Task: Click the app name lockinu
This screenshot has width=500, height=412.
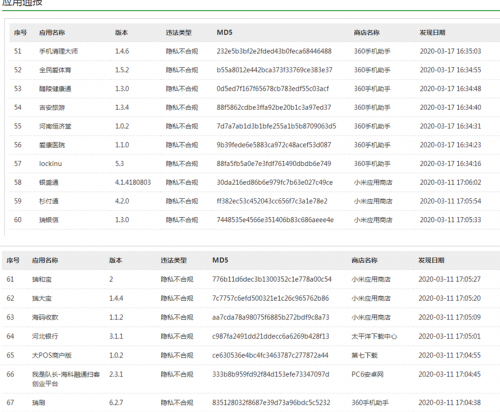Action: pyautogui.click(x=50, y=164)
